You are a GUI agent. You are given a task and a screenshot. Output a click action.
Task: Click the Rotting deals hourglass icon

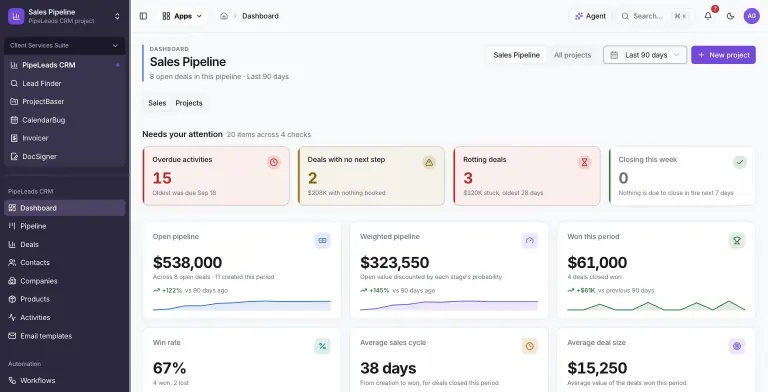[x=584, y=162]
